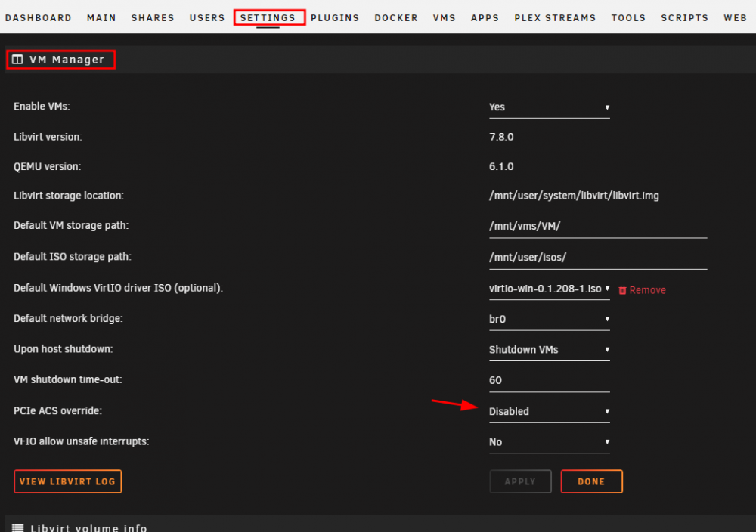This screenshot has width=756, height=532.
Task: Click the Default Windows VirtIO driver ISO label
Action: click(x=118, y=288)
